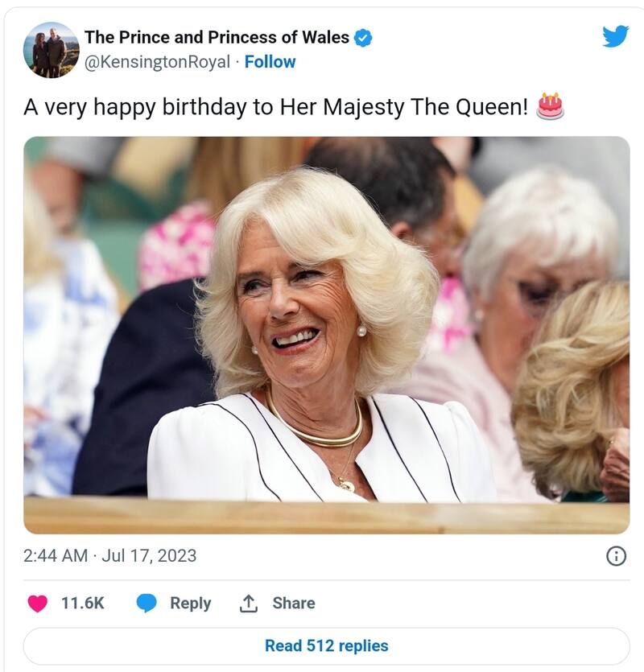Open the Kensington Royal profile avatar
The height and width of the screenshot is (672, 644).
(52, 50)
